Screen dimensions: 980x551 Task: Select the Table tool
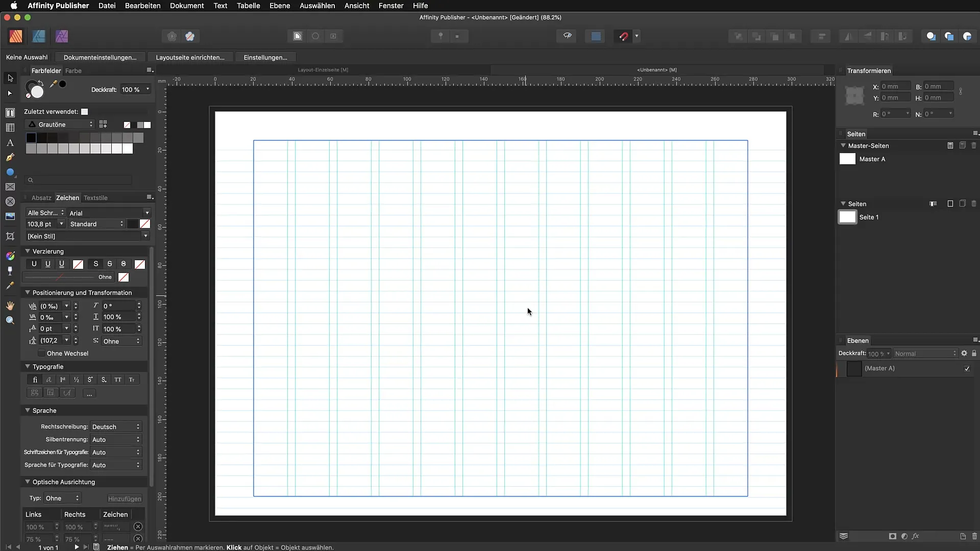pos(10,128)
